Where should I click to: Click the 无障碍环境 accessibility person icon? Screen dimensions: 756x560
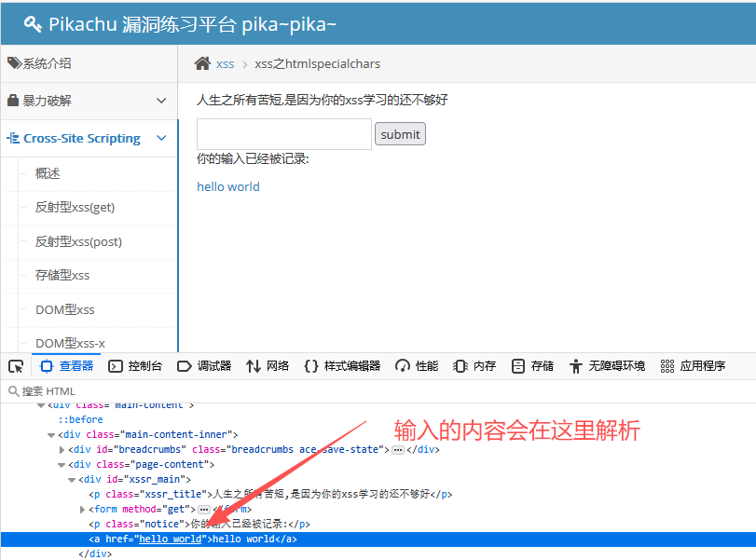pyautogui.click(x=576, y=366)
